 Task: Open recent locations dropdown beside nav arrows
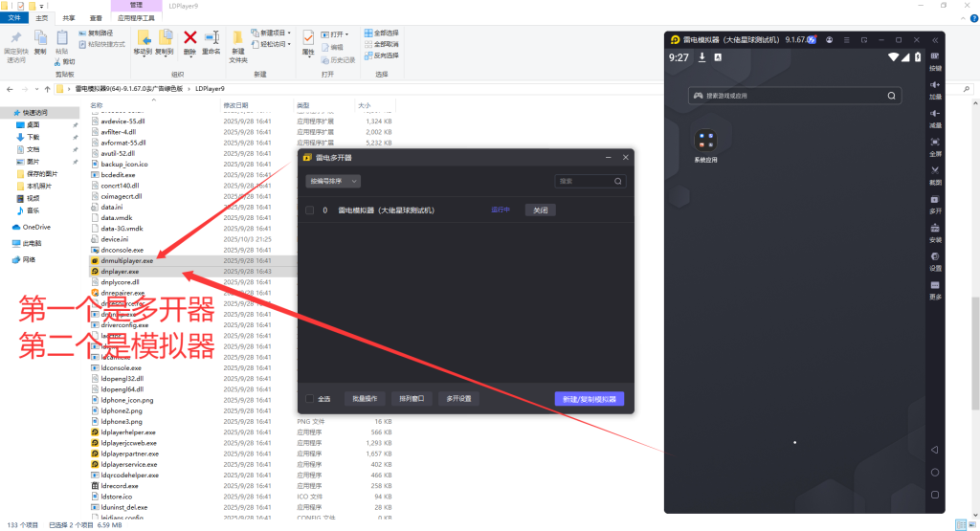tap(36, 89)
